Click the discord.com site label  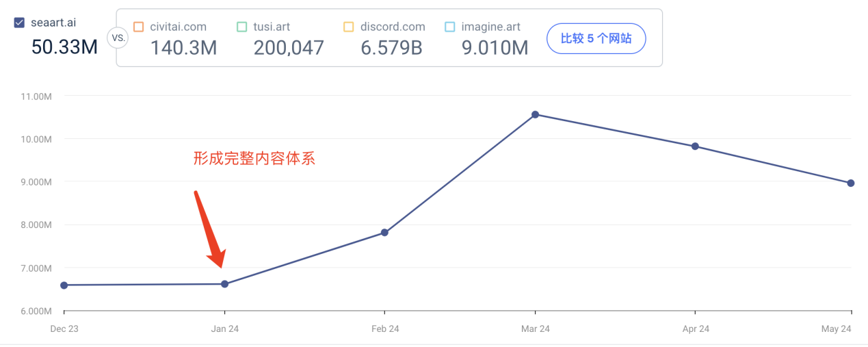coord(393,27)
